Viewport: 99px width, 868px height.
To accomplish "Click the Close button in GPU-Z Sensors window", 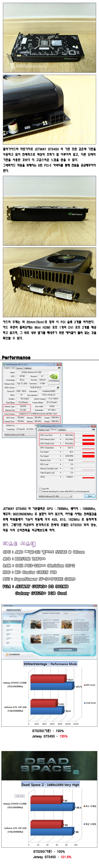I will [x=90, y=496].
